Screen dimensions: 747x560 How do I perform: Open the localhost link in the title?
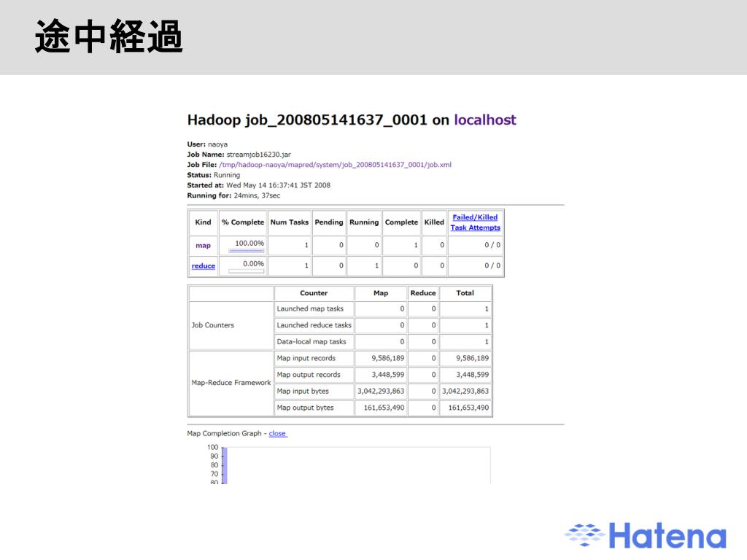[x=484, y=120]
